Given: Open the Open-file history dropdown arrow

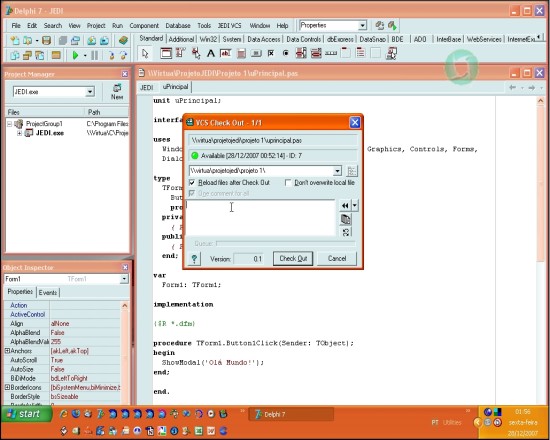Looking at the screenshot, I should [37, 41].
